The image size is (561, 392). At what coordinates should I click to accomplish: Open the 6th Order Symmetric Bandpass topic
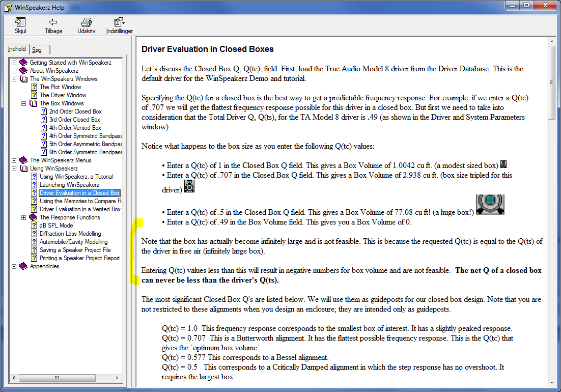click(86, 152)
